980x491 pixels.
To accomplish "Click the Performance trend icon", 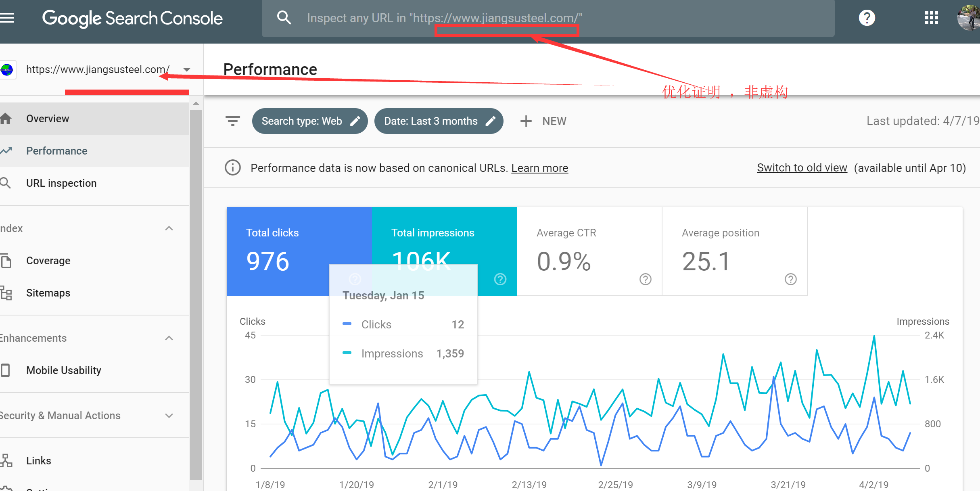I will [6, 151].
